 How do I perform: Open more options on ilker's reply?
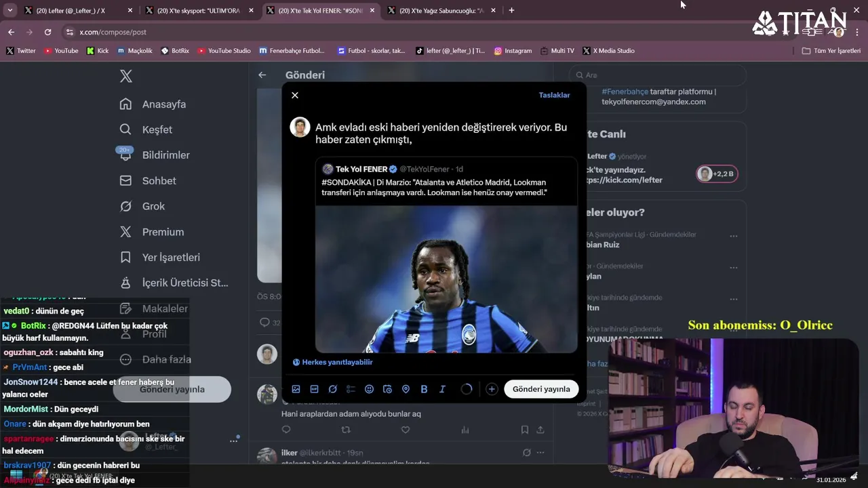click(542, 453)
